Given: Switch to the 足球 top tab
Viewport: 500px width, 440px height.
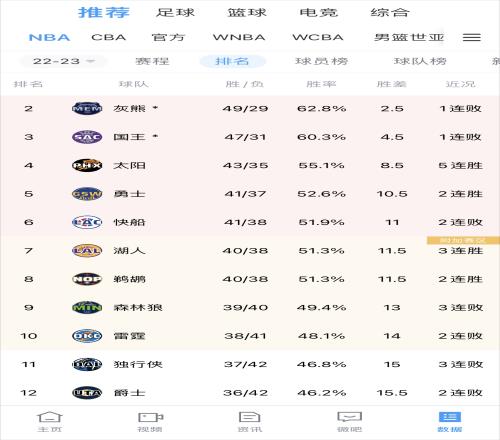Looking at the screenshot, I should (x=175, y=13).
